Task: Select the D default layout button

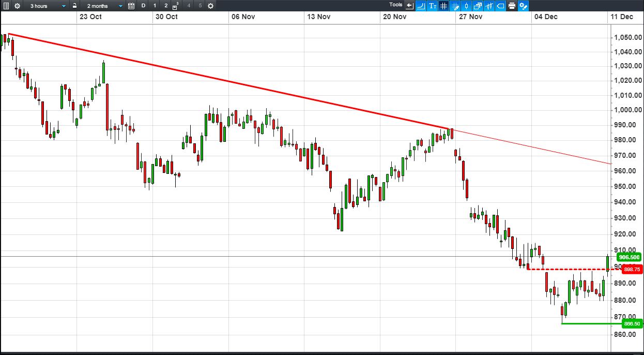Action: [144, 6]
